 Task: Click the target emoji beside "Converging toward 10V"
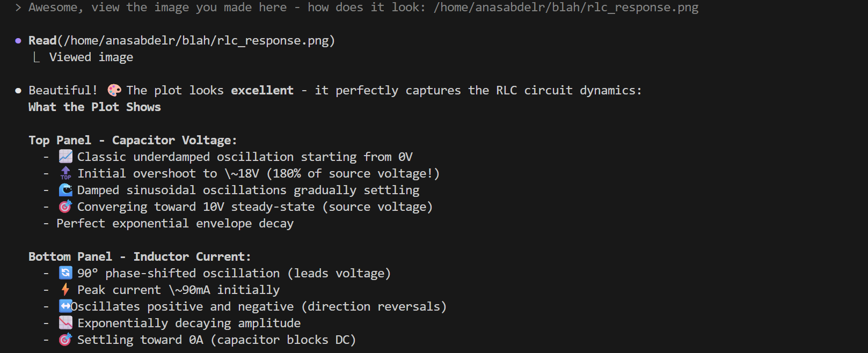(65, 207)
